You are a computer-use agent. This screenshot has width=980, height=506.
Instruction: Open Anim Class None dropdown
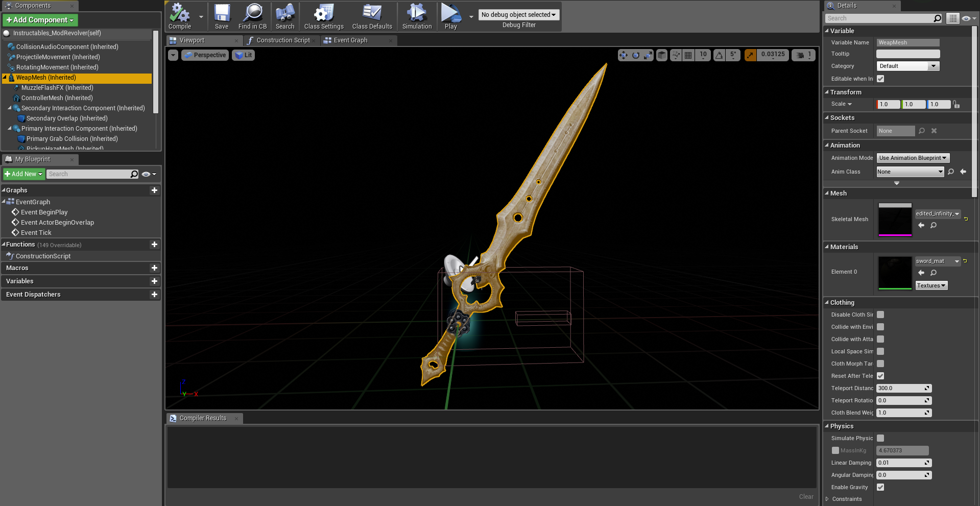pos(910,172)
